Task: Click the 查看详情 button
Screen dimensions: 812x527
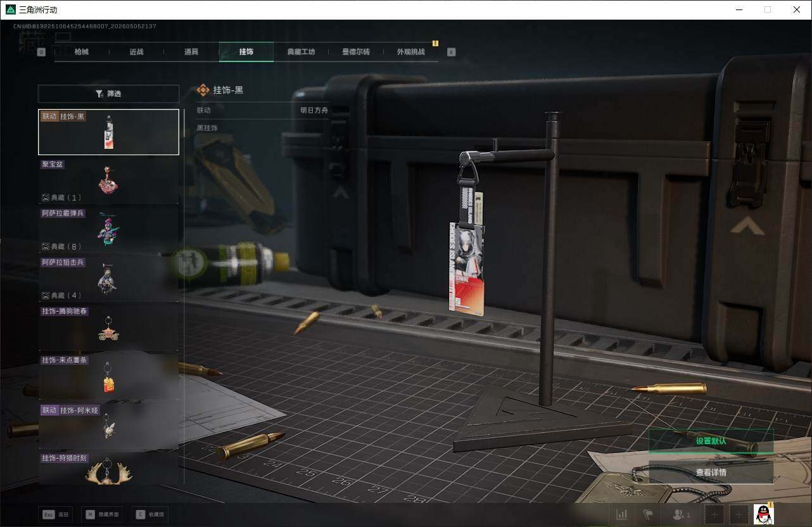Action: (711, 472)
